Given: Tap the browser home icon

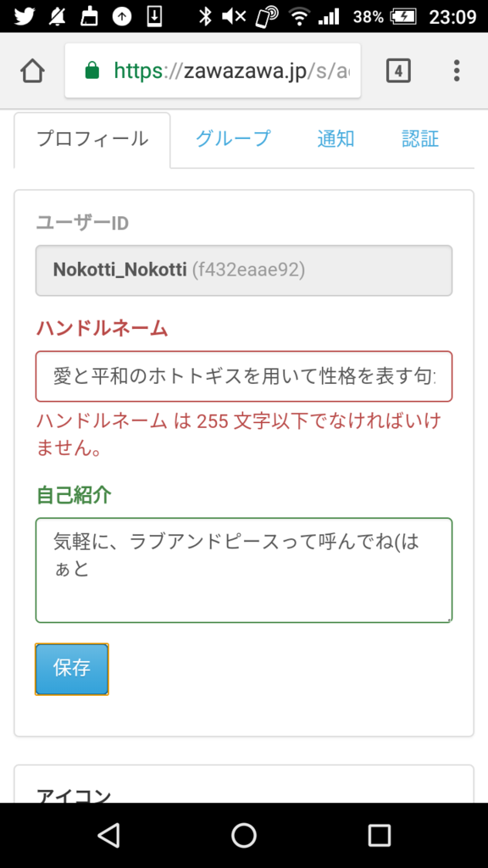Looking at the screenshot, I should (32, 71).
